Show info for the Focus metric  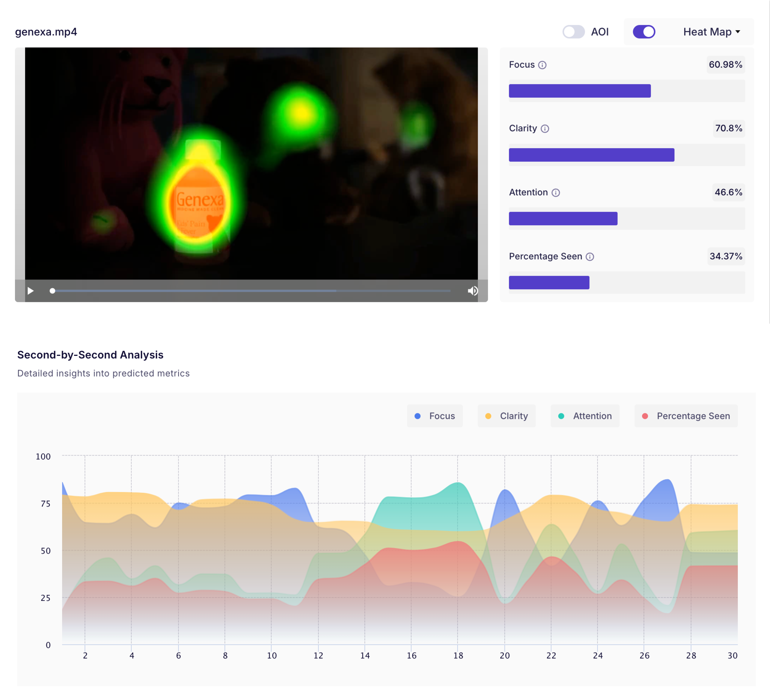[x=542, y=65]
